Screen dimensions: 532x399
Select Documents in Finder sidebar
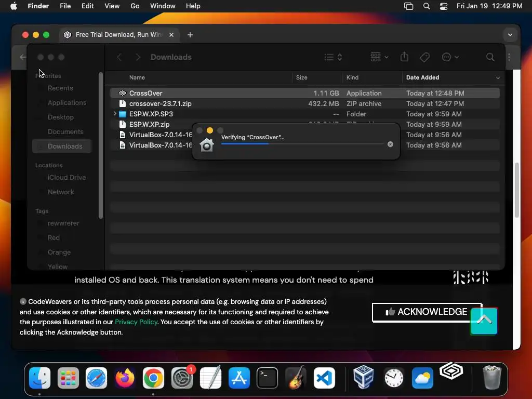point(65,131)
